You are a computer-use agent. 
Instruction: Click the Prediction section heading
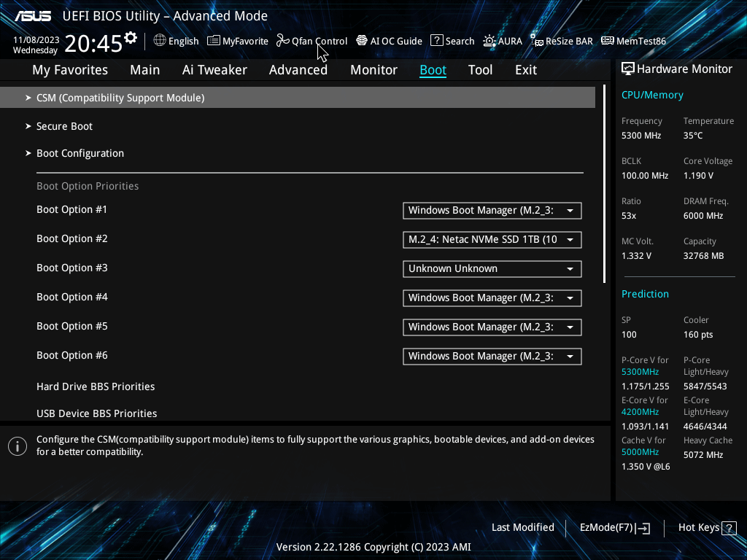tap(645, 294)
